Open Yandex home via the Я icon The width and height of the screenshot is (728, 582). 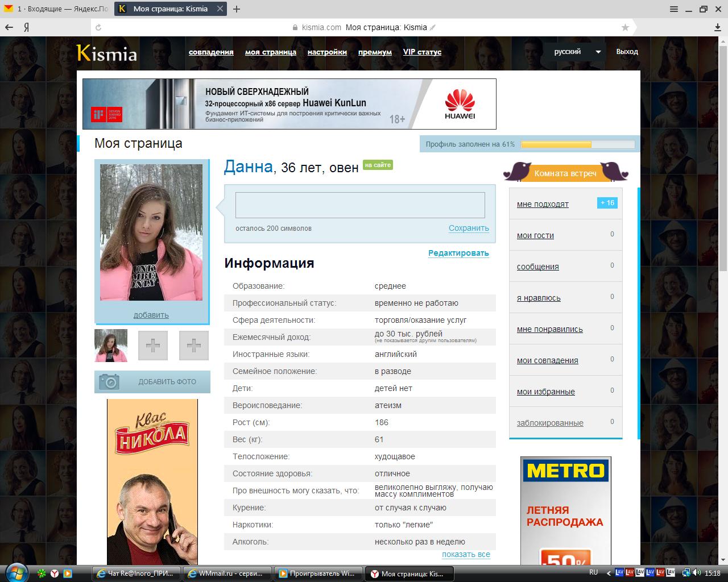26,27
